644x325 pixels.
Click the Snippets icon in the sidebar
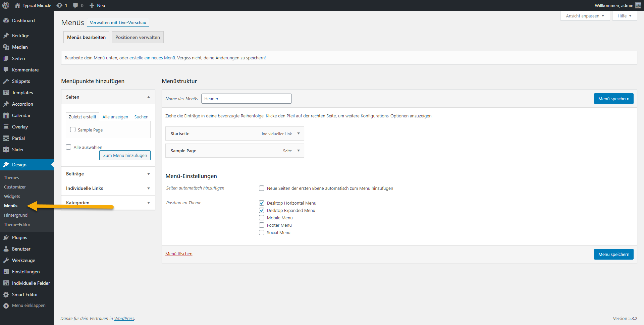(6, 81)
